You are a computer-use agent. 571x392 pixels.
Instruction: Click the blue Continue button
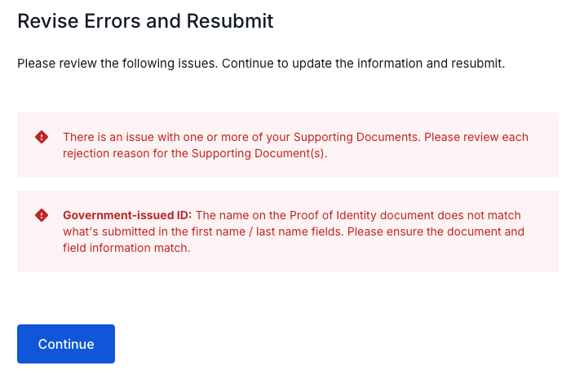click(66, 344)
